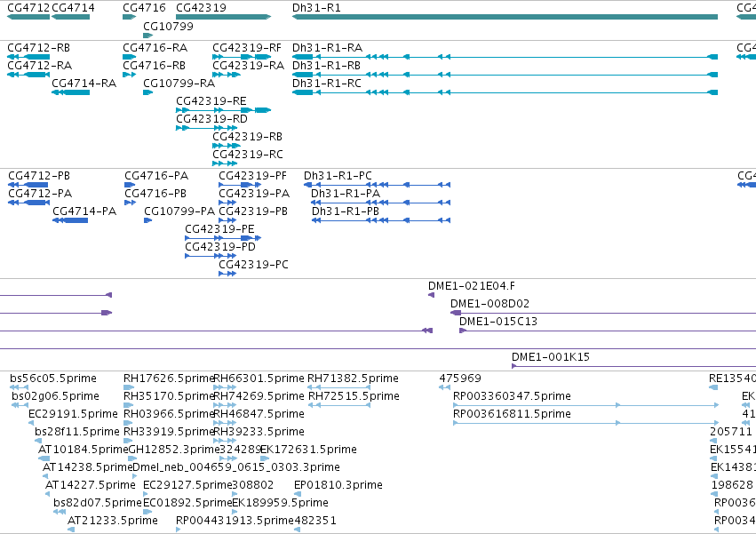Select EST EC29191.5prime
The image size is (756, 534).
[x=73, y=414]
